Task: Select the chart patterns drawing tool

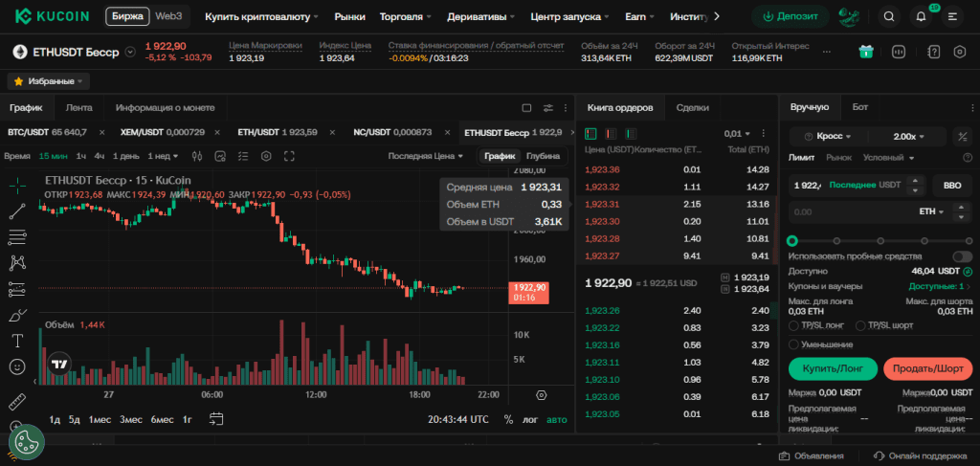Action: pyautogui.click(x=17, y=263)
